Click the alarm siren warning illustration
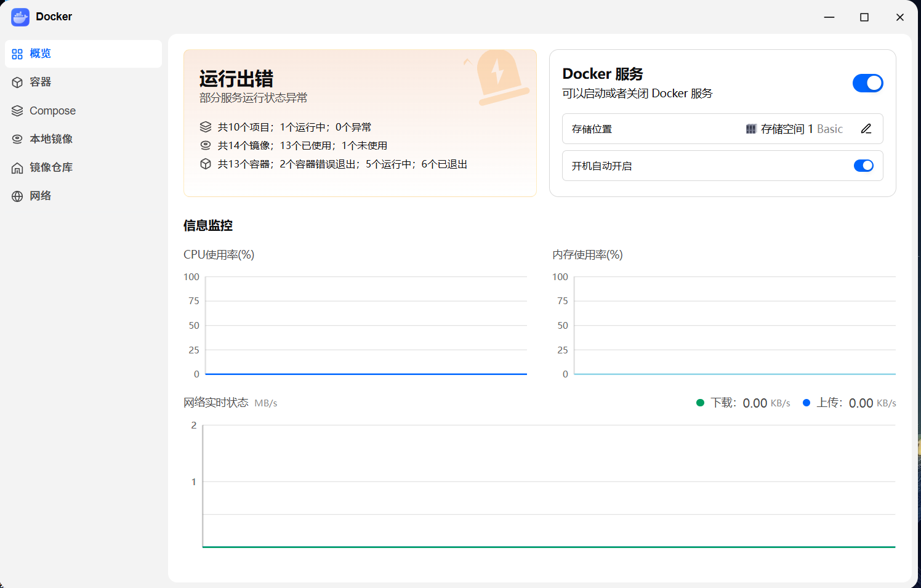 pyautogui.click(x=502, y=76)
